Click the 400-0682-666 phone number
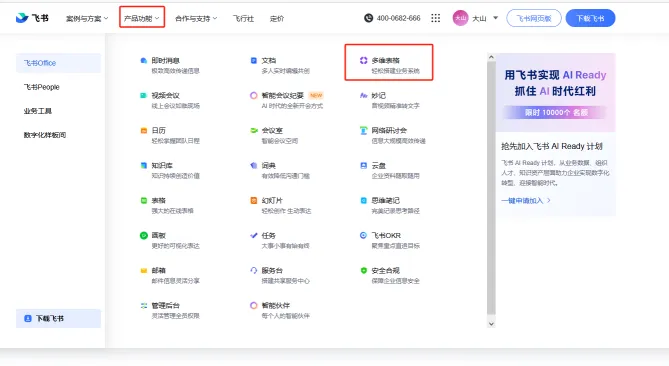Image resolution: width=669 pixels, height=366 pixels. [x=398, y=18]
